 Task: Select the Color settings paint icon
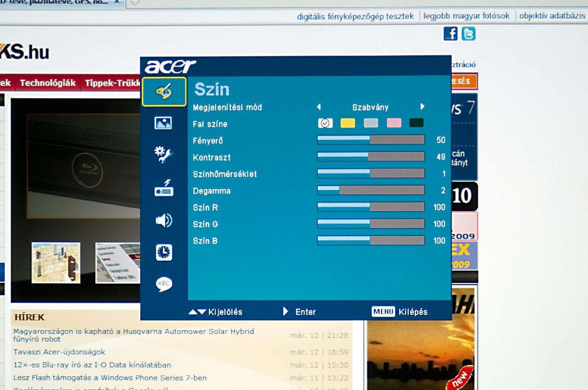point(164,92)
